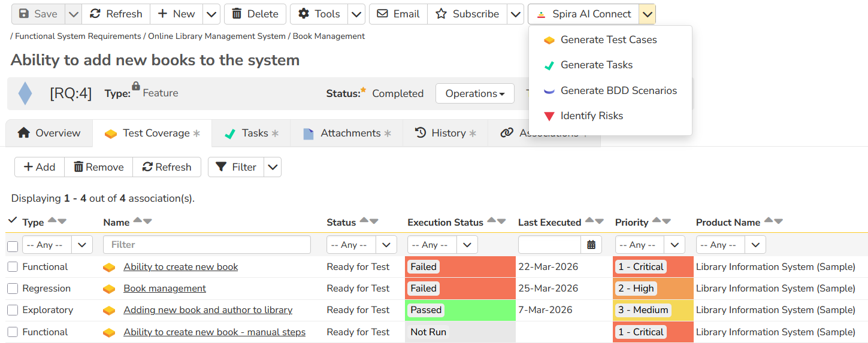Switch to the Tasks tab
Image resolution: width=868 pixels, height=343 pixels.
pos(251,133)
